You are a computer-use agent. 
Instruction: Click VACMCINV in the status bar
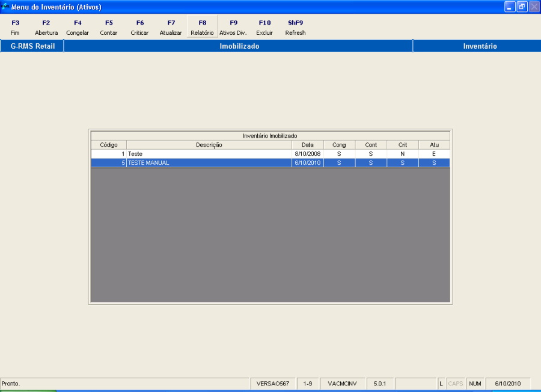(342, 384)
